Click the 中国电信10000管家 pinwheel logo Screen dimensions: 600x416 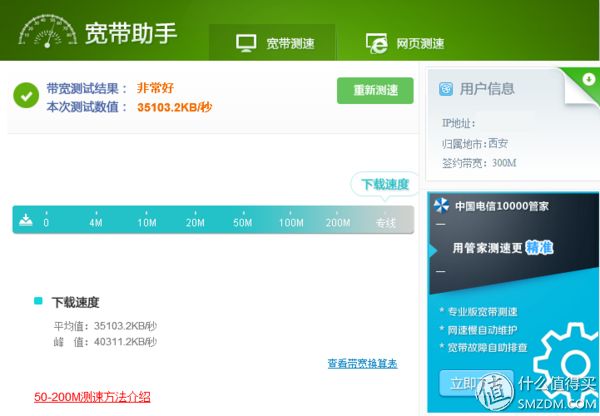441,206
